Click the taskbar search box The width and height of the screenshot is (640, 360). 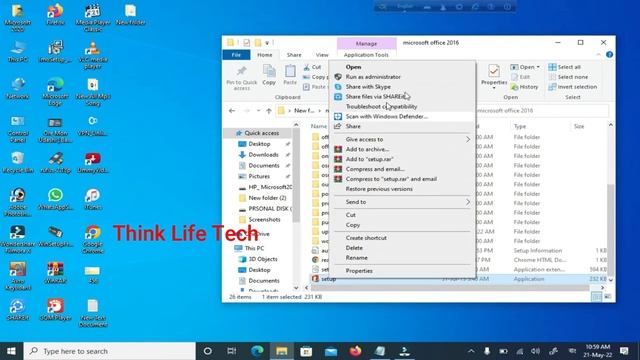pos(109,351)
